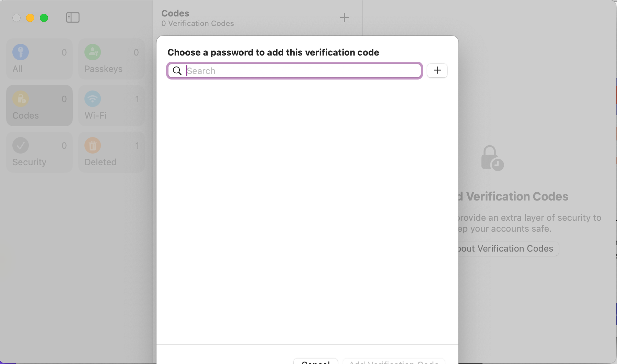617x364 pixels.
Task: Click the All passwords key icon
Action: [x=21, y=52]
